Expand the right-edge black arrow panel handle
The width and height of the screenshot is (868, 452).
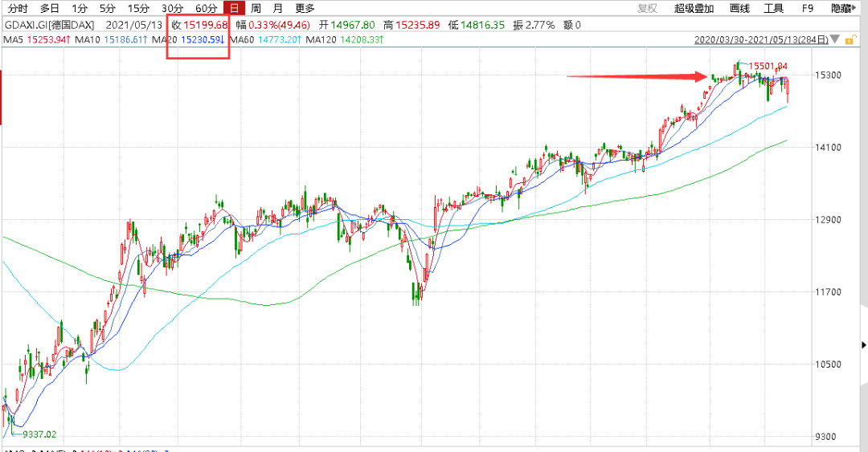tap(863, 345)
